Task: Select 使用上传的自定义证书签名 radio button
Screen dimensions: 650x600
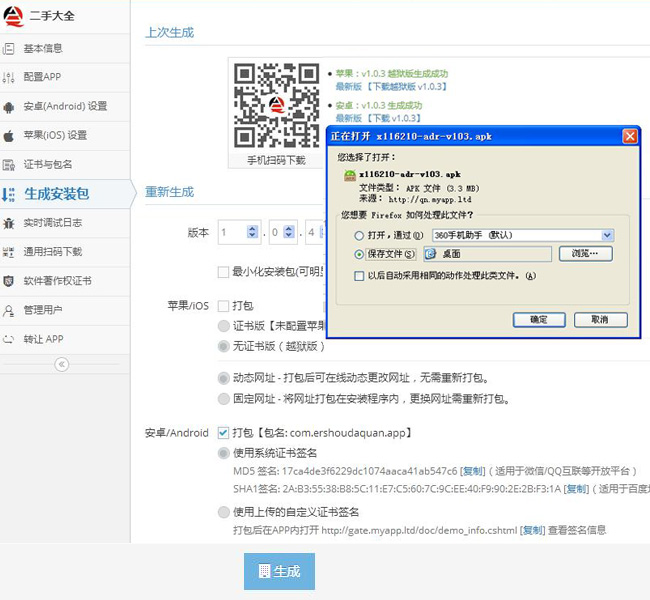Action: (224, 512)
